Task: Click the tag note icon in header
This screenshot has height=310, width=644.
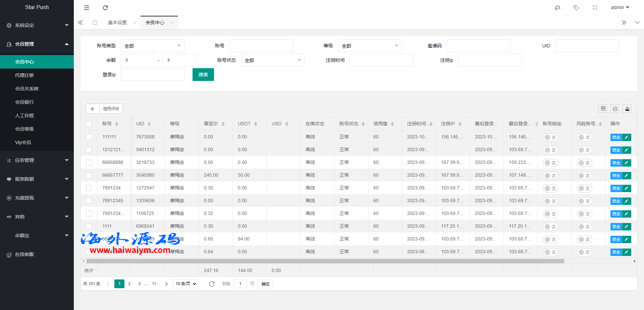Action: (576, 8)
